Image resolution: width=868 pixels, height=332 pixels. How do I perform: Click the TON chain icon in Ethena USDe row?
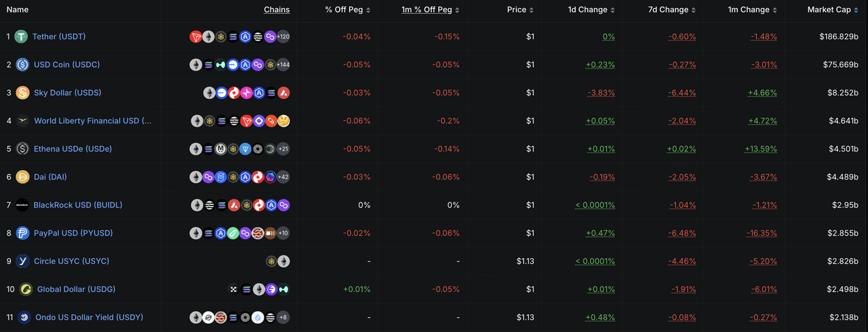(x=245, y=149)
